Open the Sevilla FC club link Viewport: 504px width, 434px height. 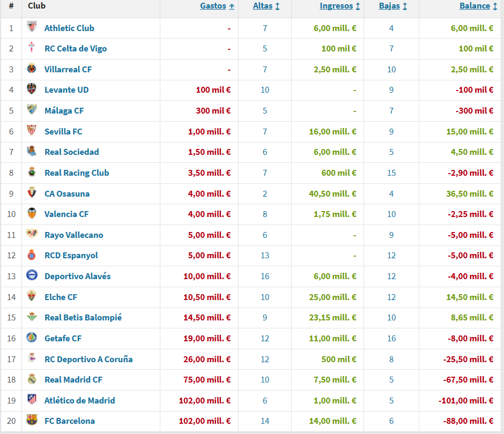point(63,132)
